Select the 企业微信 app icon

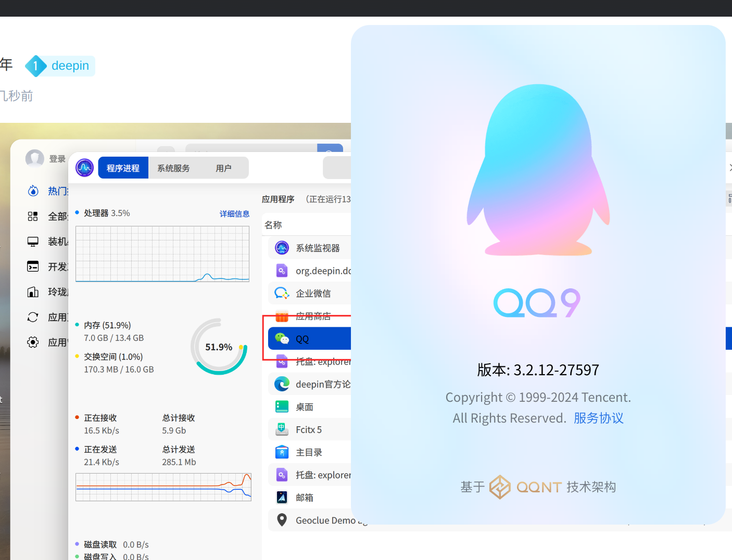[282, 293]
